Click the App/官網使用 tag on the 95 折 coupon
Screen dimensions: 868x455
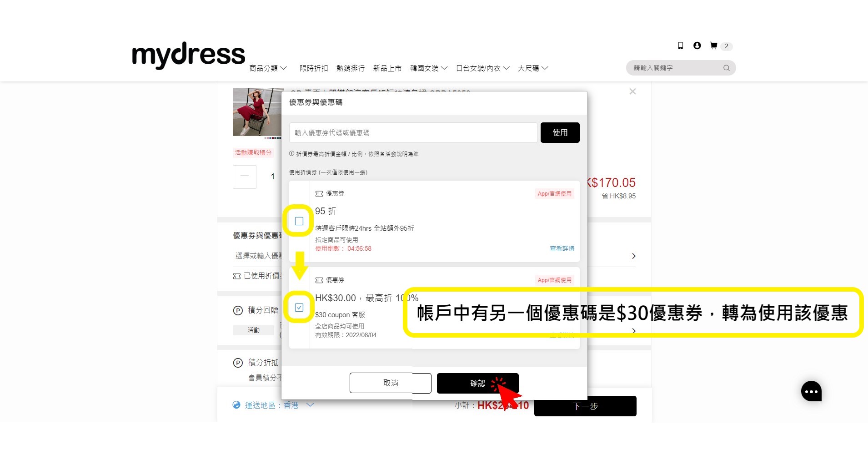554,194
